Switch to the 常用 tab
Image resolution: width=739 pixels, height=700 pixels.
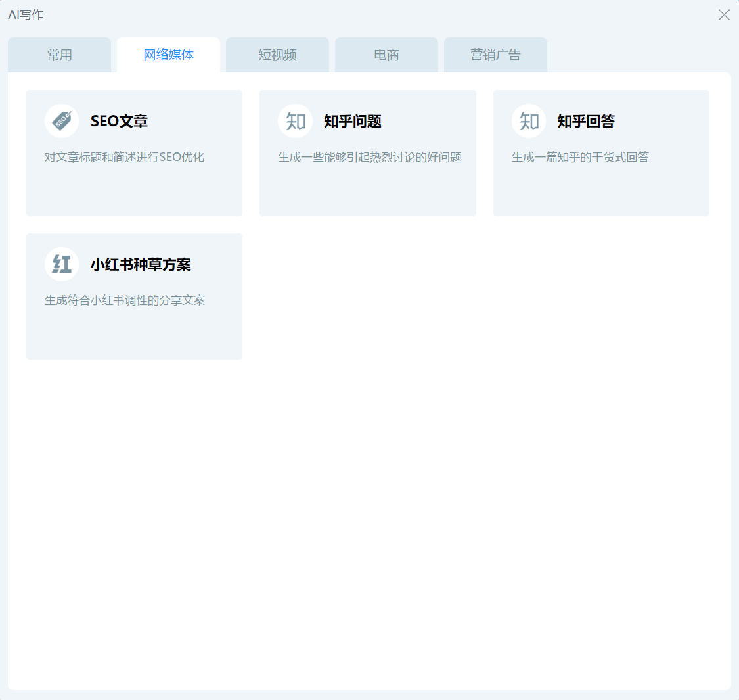coord(59,55)
